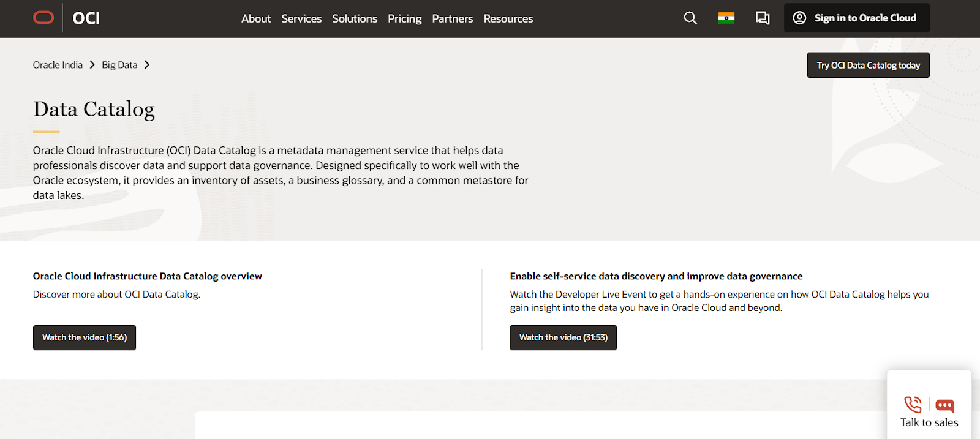Watch the video (1:56) overview
The width and height of the screenshot is (980, 439).
click(x=85, y=337)
